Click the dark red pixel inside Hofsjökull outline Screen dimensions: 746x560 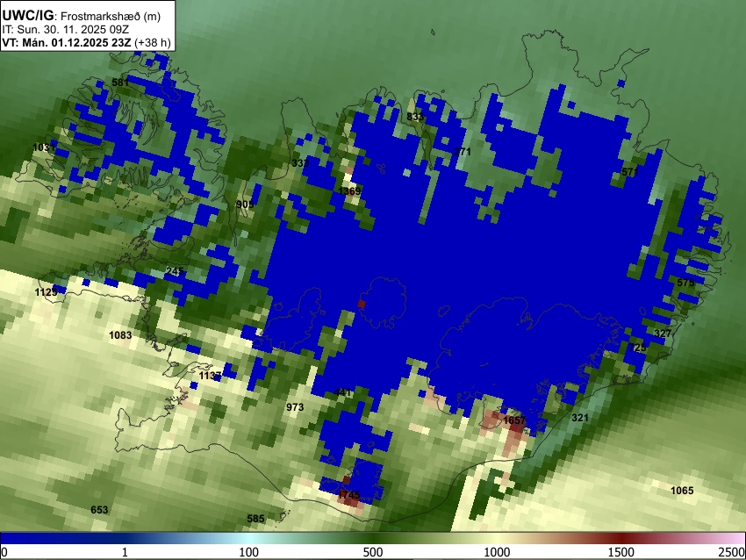(x=362, y=304)
